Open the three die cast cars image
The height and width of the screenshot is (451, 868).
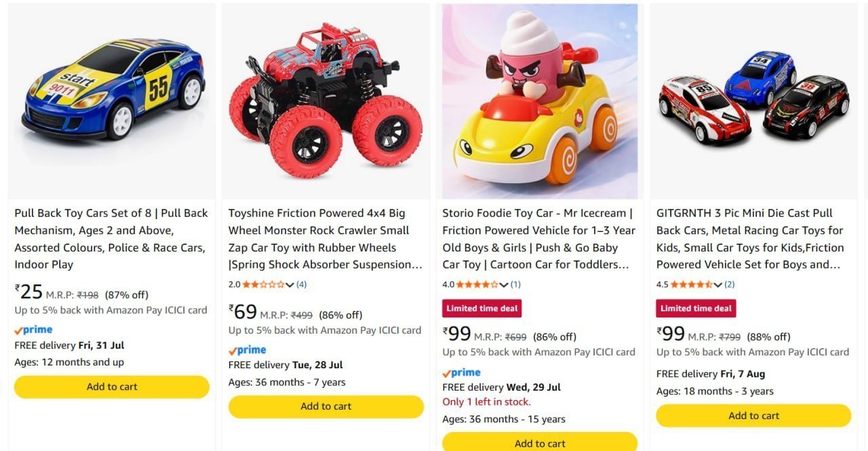[753, 101]
